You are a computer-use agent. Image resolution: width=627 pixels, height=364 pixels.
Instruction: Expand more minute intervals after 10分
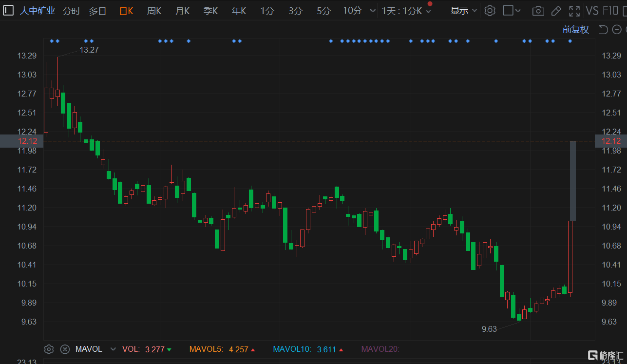[x=373, y=11]
